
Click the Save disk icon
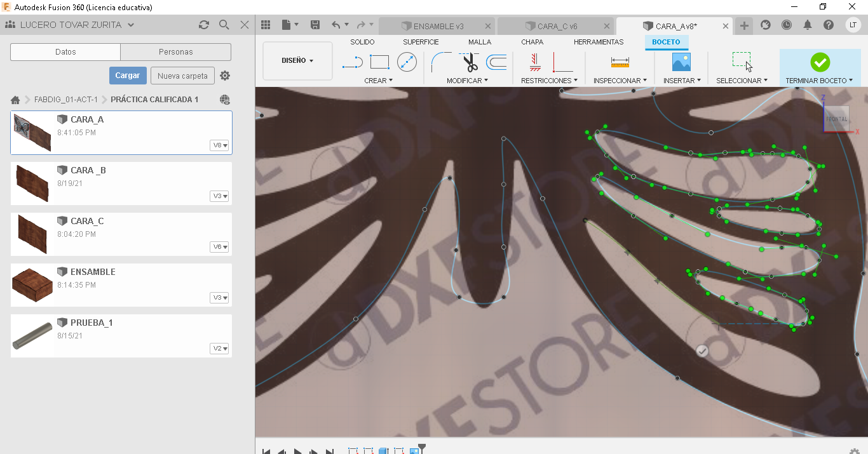click(x=315, y=25)
